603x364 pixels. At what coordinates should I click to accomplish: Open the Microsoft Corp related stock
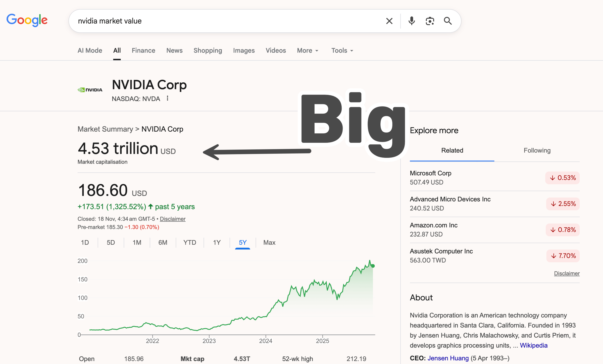coord(430,173)
